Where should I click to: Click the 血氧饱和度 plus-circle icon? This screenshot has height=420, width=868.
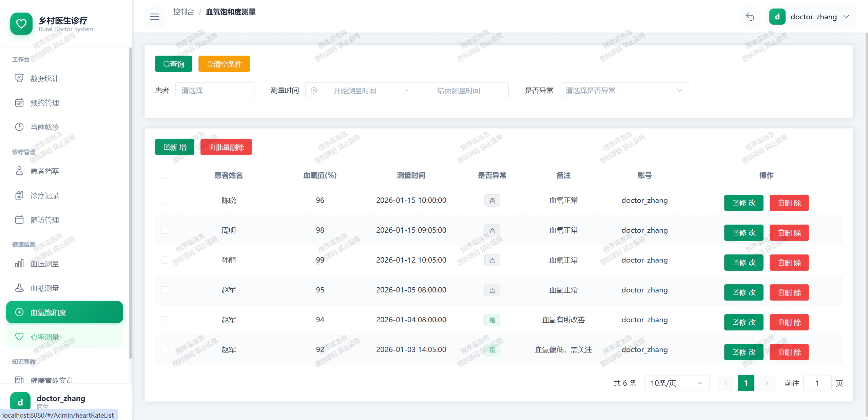(19, 312)
